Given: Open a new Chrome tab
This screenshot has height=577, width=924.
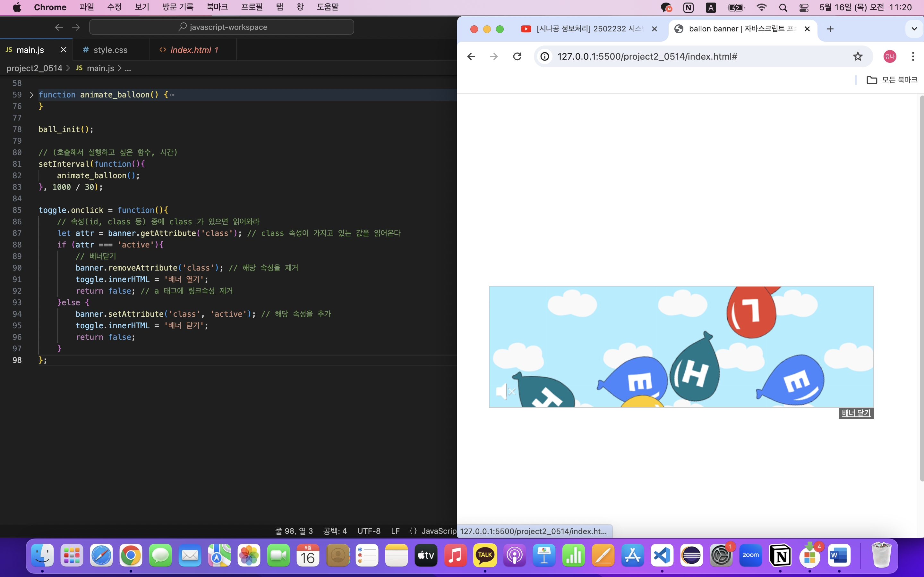Looking at the screenshot, I should [830, 29].
